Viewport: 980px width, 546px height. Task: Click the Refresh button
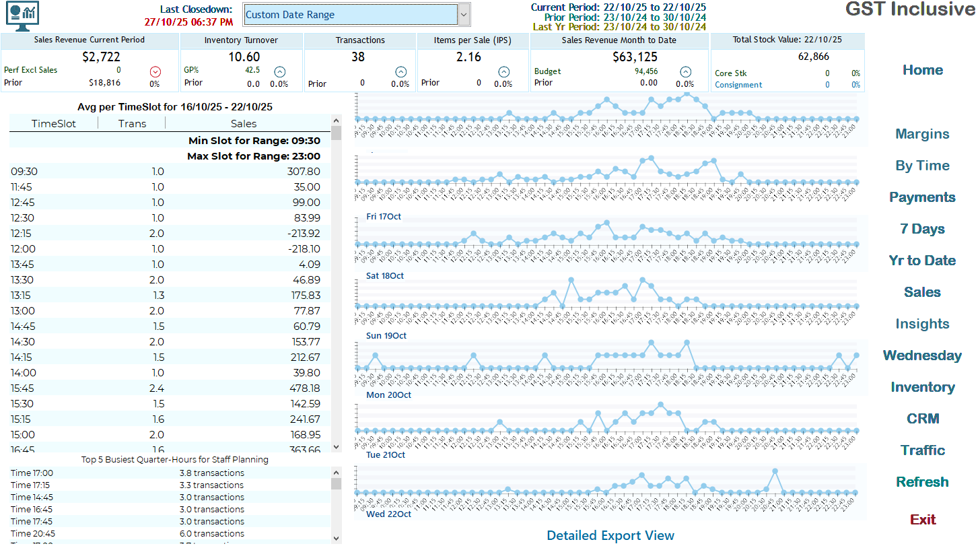point(921,482)
